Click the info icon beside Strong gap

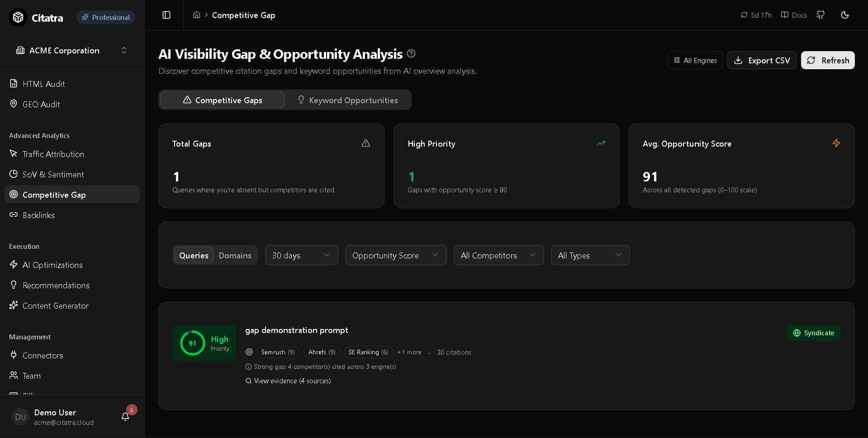[248, 367]
